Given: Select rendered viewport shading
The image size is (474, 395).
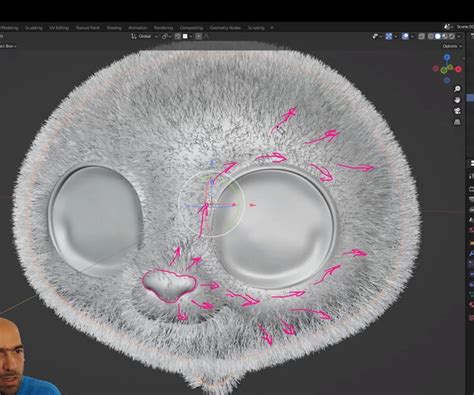Looking at the screenshot, I should pyautogui.click(x=452, y=36).
